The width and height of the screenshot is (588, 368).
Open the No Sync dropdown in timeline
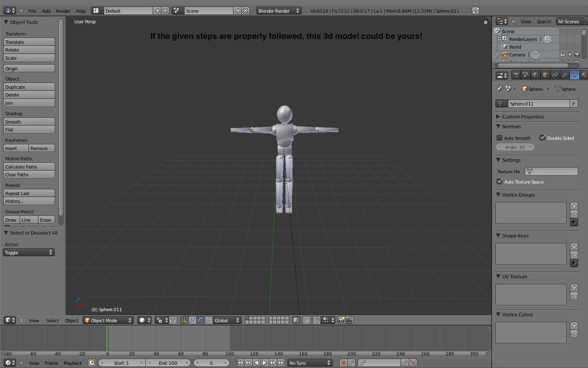pos(310,363)
